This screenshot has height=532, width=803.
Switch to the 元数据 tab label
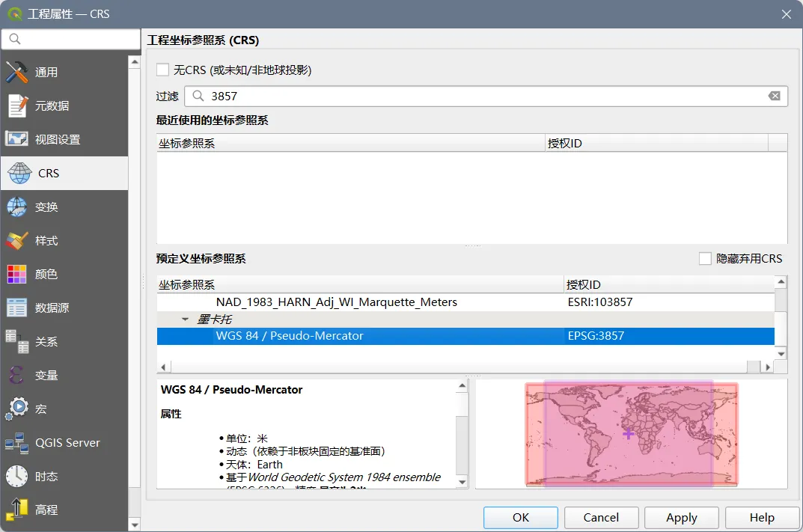click(52, 106)
